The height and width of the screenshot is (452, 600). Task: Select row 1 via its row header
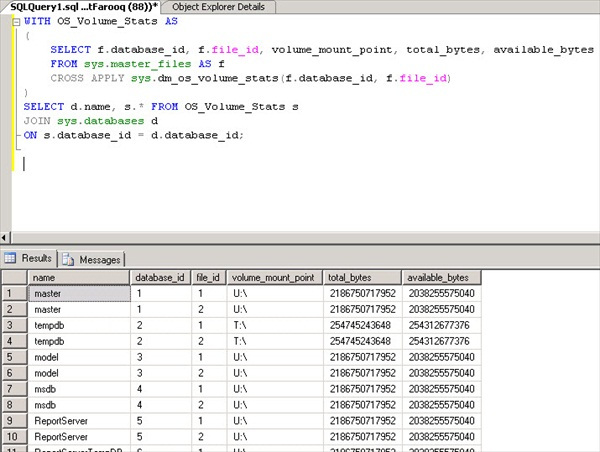tap(14, 294)
